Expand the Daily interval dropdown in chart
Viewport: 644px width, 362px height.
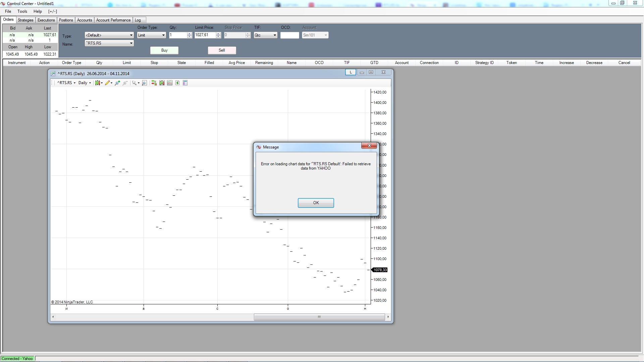85,83
